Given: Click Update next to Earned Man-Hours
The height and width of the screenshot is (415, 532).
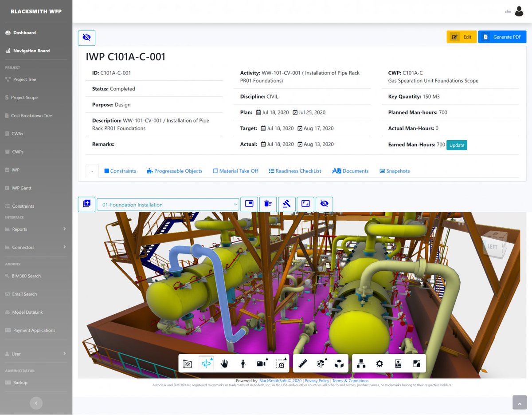Looking at the screenshot, I should coord(457,145).
